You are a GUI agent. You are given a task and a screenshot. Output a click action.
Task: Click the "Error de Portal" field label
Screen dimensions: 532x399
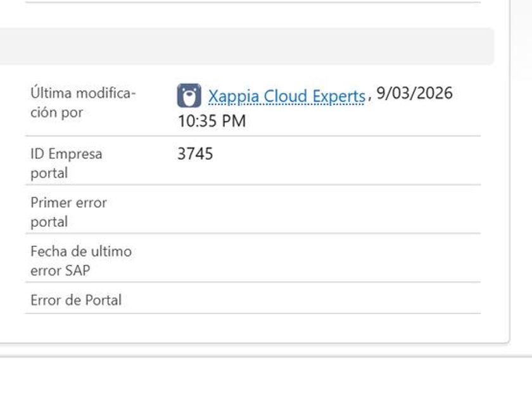[76, 300]
